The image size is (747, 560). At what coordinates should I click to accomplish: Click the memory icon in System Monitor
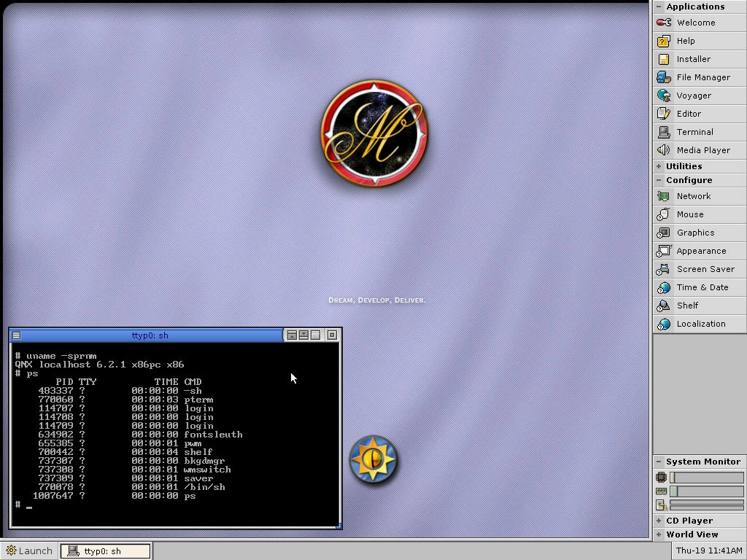point(661,491)
